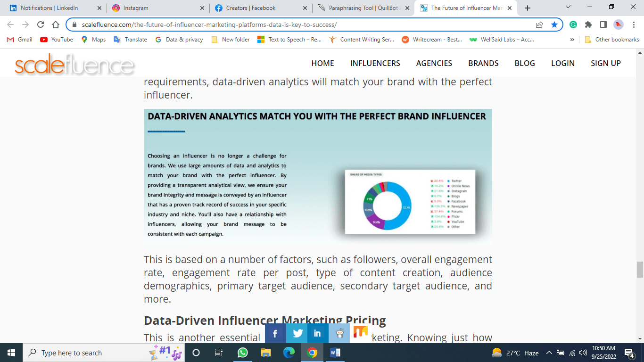Click the data-driven analytics infographic image
The width and height of the screenshot is (644, 362).
(318, 177)
